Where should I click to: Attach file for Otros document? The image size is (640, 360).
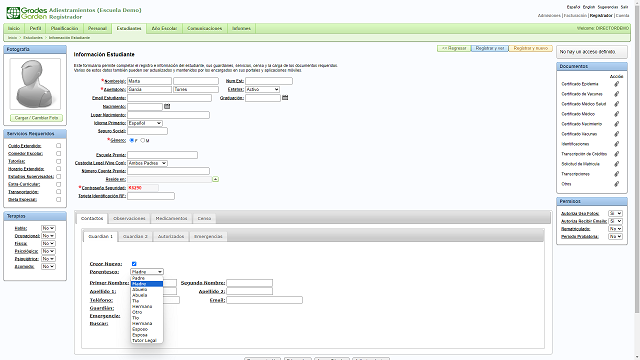[x=616, y=184]
